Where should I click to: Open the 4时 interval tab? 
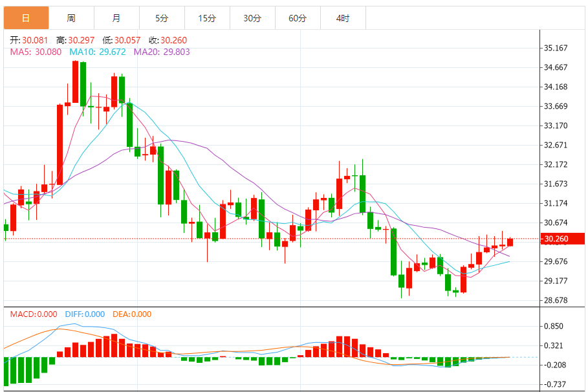tap(343, 18)
